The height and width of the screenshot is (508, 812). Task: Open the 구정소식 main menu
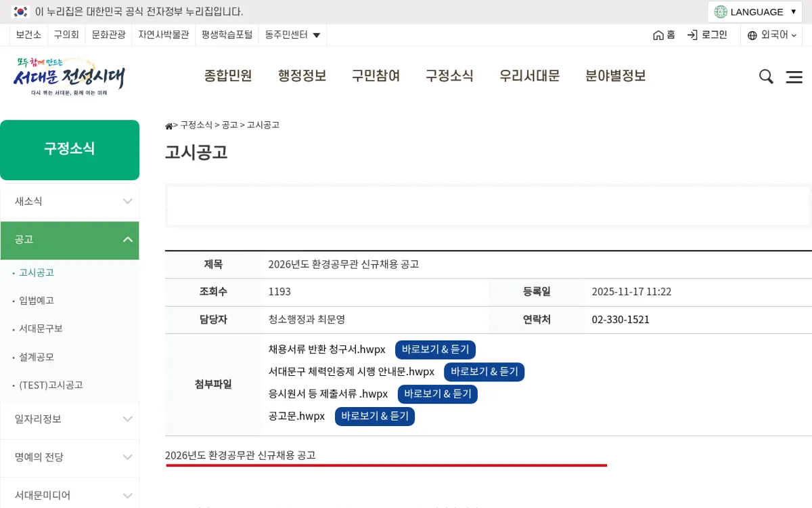(449, 76)
